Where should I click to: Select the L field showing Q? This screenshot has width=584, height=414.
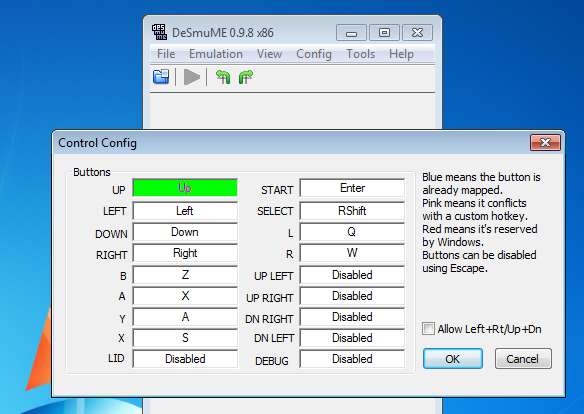coord(352,232)
